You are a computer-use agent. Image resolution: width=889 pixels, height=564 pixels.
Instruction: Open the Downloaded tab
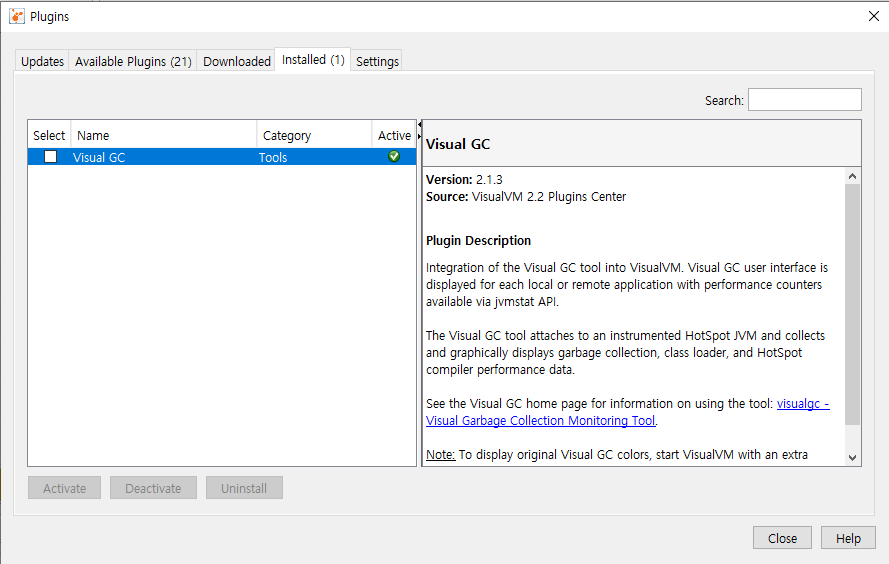pos(237,61)
